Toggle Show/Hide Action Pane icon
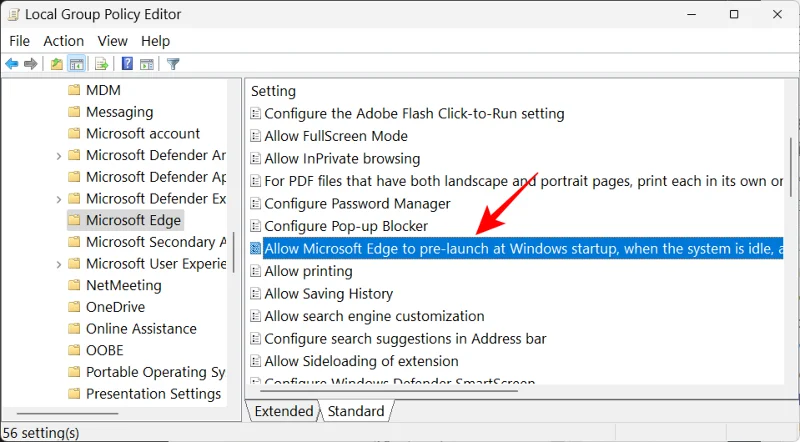Screen dimensions: 800x442 (147, 64)
